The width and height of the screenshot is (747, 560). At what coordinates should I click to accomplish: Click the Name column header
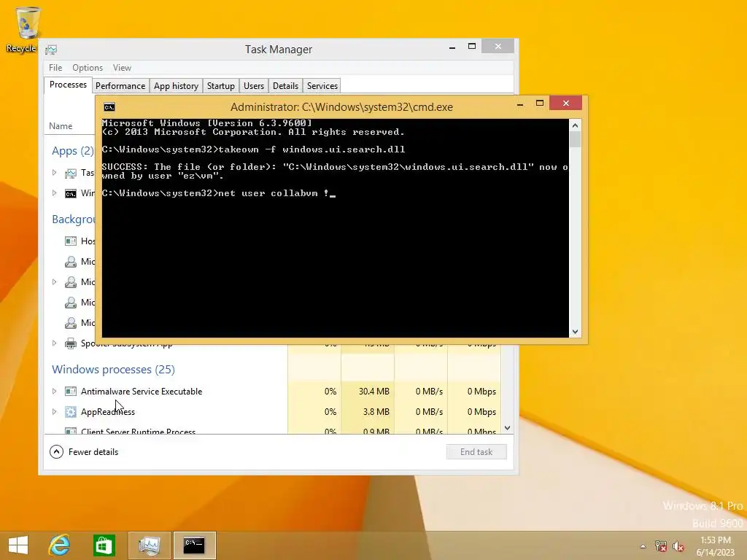pos(61,126)
